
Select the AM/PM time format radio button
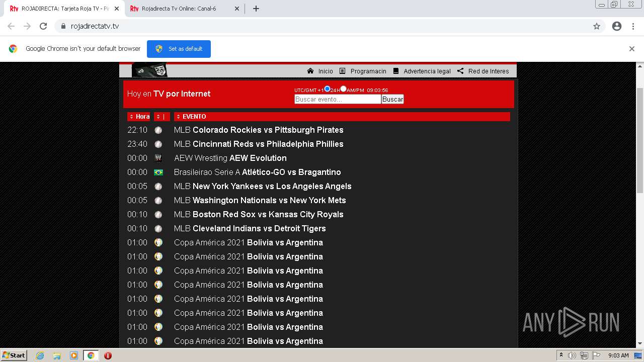(343, 89)
